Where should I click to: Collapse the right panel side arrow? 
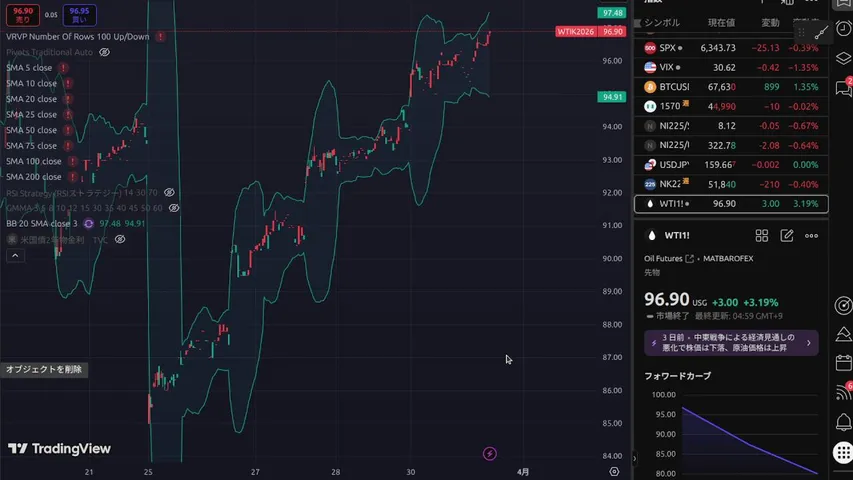click(634, 458)
